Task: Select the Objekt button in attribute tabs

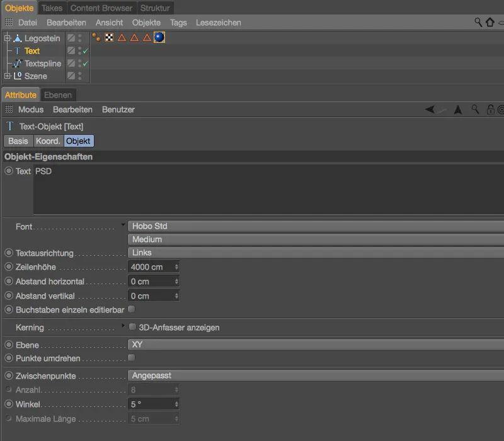Action: click(x=79, y=141)
